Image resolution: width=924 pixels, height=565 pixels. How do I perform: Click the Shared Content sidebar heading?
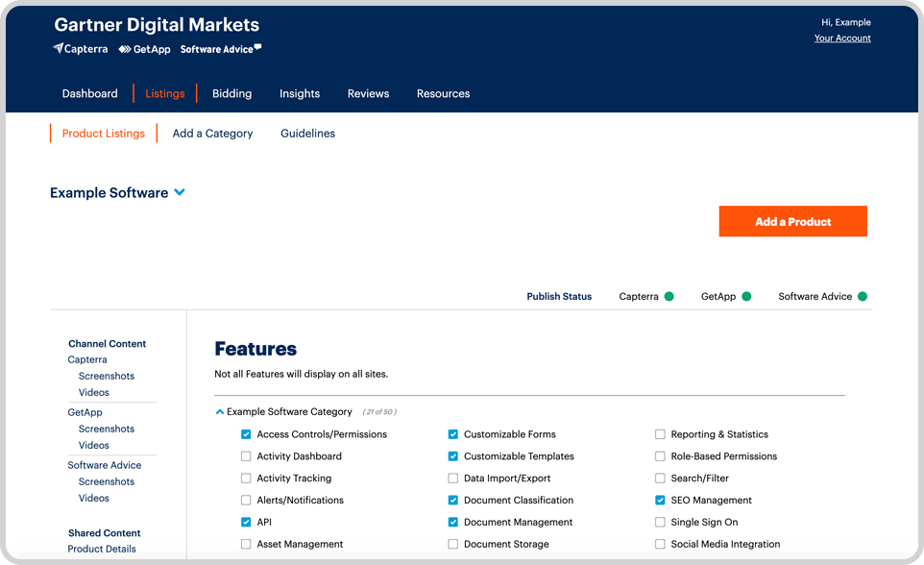coord(105,532)
